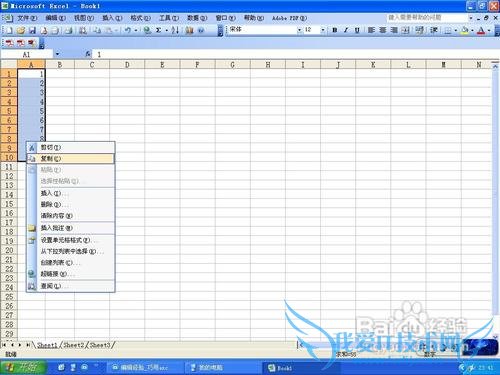Click the Sort ascending A-Z icon
Image resolution: width=500 pixels, height=375 pixels.
point(175,30)
